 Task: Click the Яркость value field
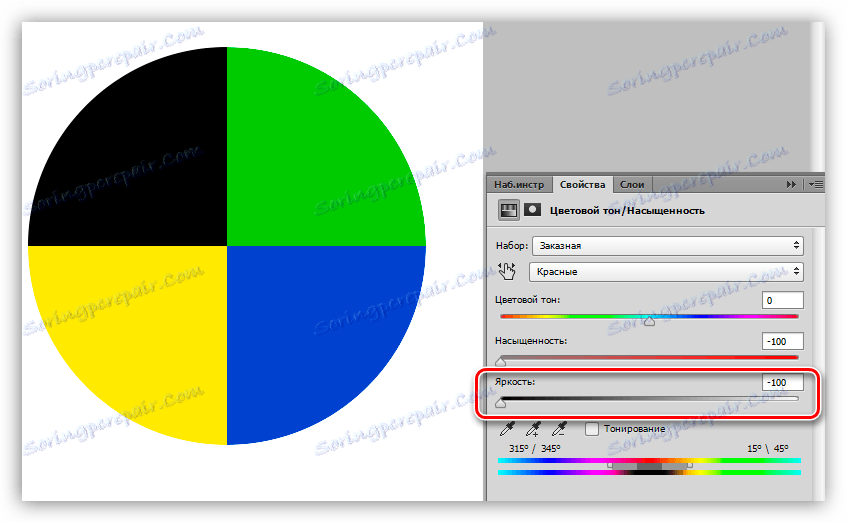[783, 383]
